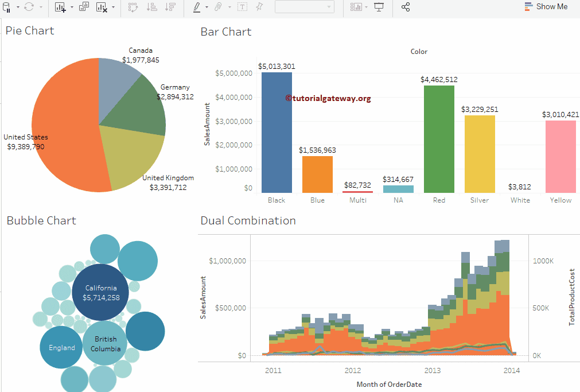Image resolution: width=580 pixels, height=392 pixels.
Task: Toggle the Fix Axes pin icon
Action: [259, 7]
